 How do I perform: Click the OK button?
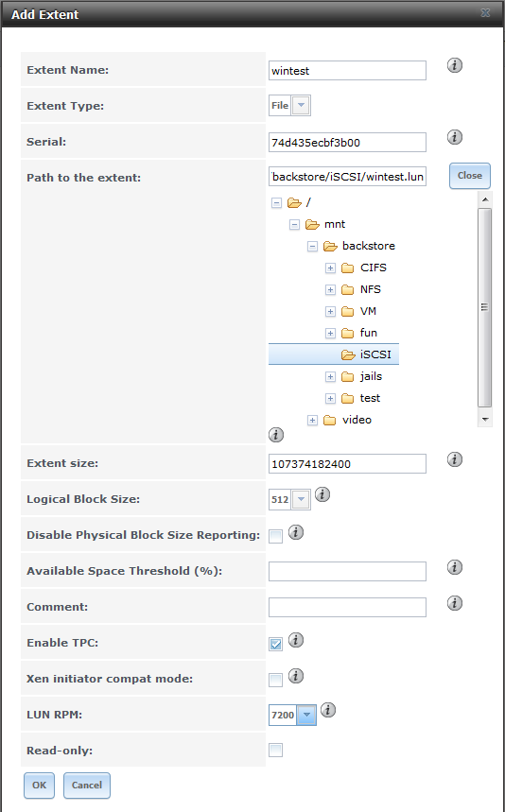(39, 786)
